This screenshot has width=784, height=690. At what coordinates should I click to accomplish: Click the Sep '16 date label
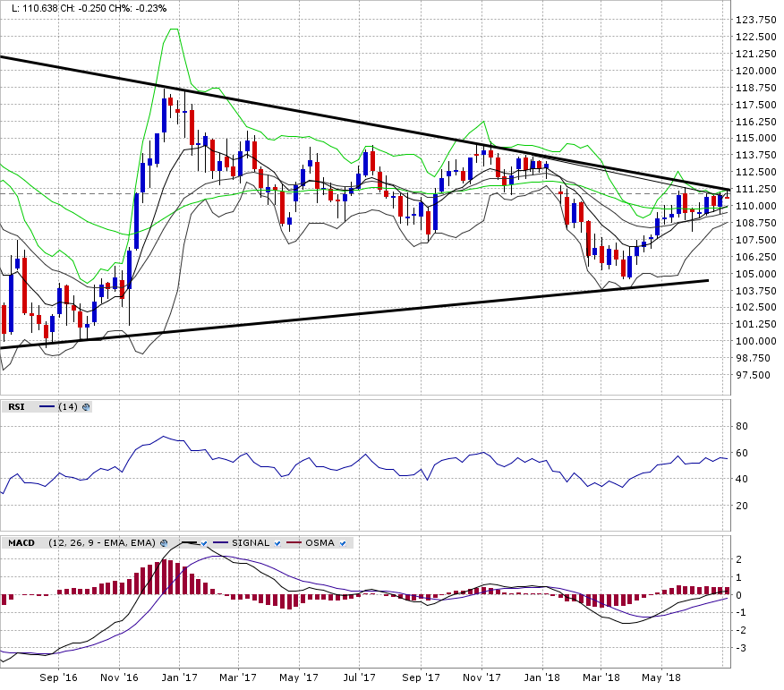tap(58, 677)
